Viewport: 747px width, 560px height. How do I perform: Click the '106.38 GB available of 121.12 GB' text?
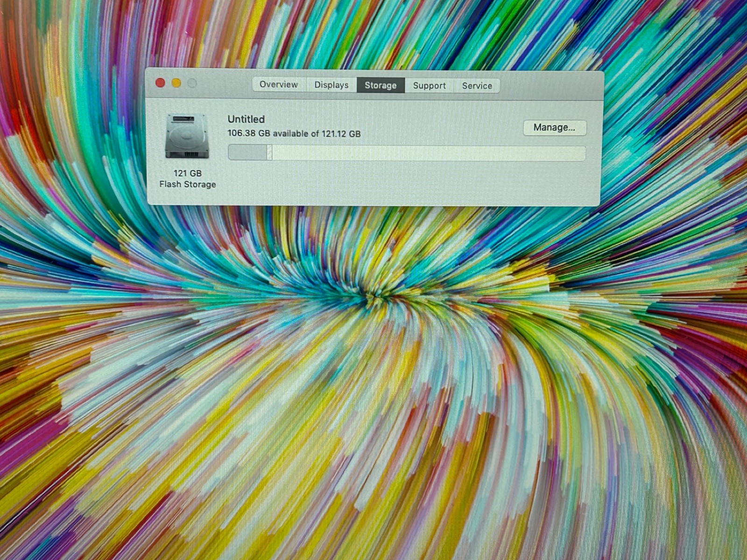click(294, 133)
